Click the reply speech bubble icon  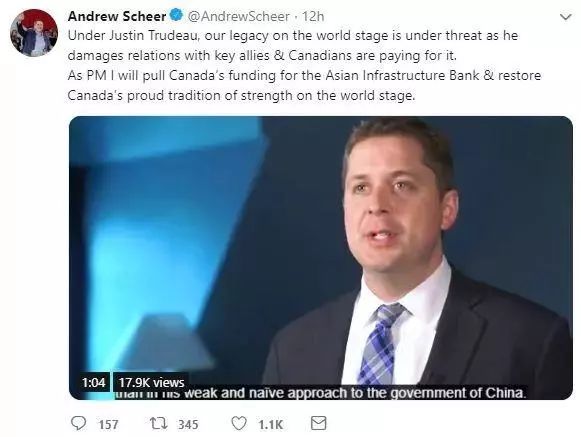[78, 423]
